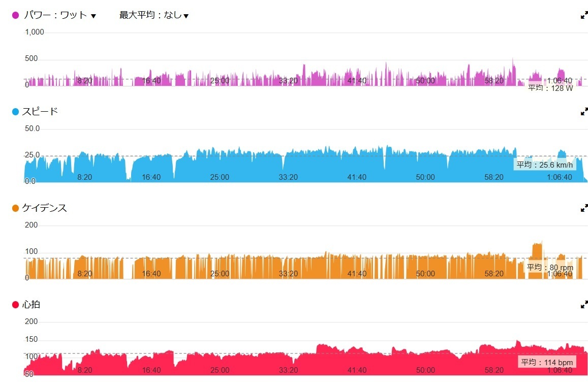This screenshot has height=387, width=588.
Task: Click the 50.0 axis label on speed chart
Action: coord(32,128)
